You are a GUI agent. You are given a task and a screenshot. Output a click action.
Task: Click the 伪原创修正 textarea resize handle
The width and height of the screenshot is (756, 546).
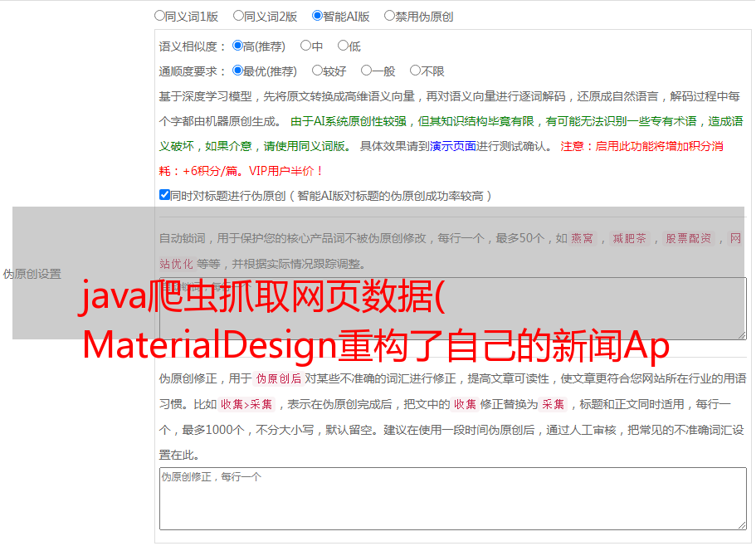pos(741,524)
